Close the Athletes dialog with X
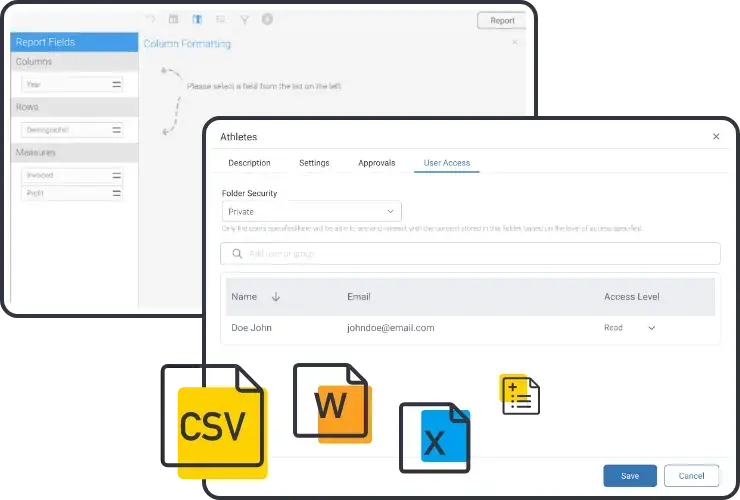 716,136
